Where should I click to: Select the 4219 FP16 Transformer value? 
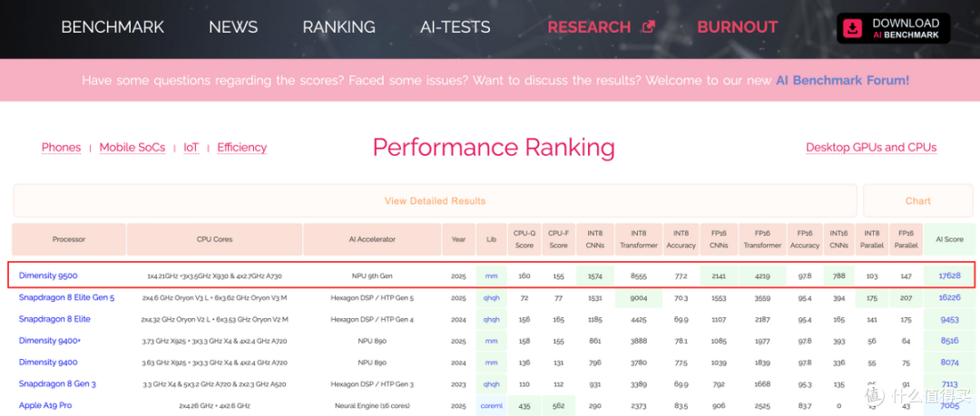[762, 276]
